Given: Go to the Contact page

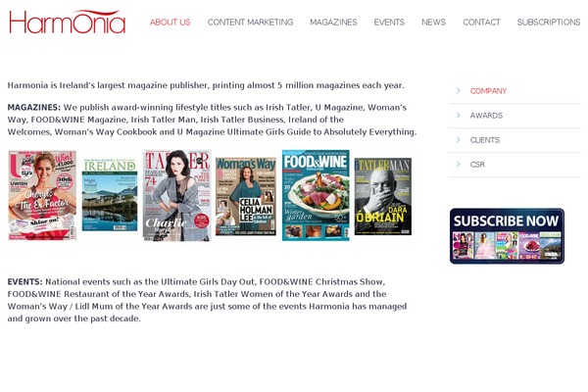Looking at the screenshot, I should (481, 23).
